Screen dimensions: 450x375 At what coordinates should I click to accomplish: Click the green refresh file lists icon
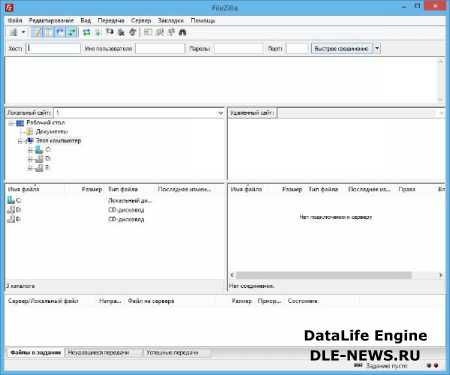(87, 32)
